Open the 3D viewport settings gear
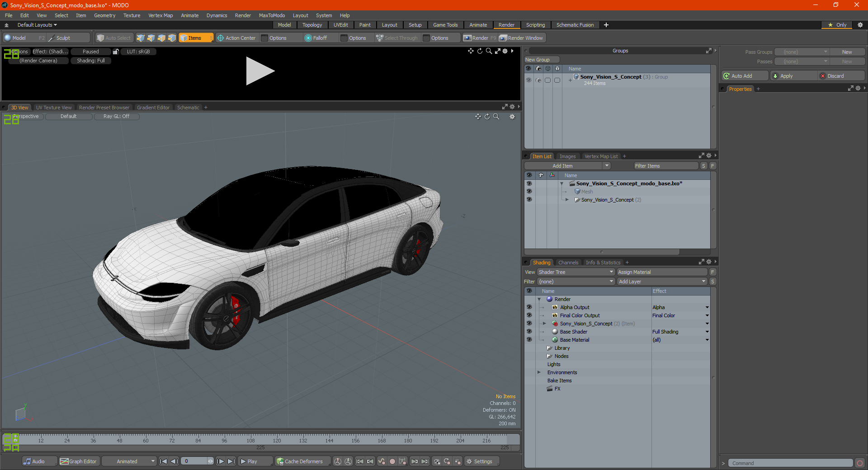The image size is (868, 470). point(512,117)
